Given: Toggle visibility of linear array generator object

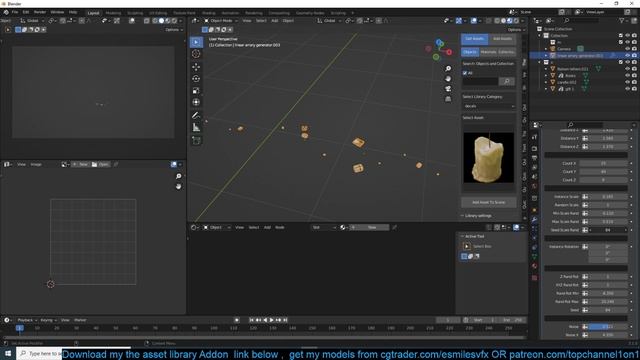Looking at the screenshot, I should coord(627,55).
